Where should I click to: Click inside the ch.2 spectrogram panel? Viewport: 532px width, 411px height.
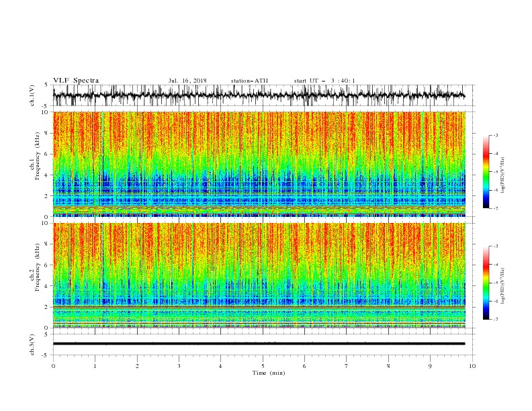coord(259,275)
